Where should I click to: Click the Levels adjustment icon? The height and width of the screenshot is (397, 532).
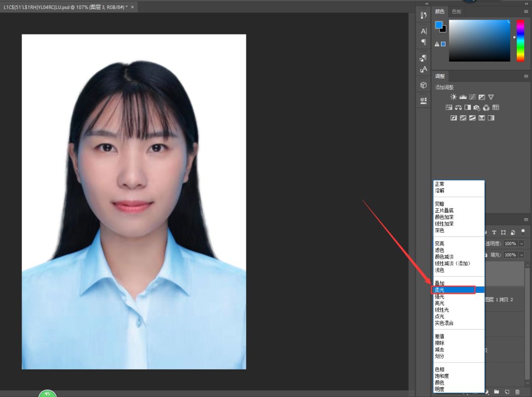463,97
